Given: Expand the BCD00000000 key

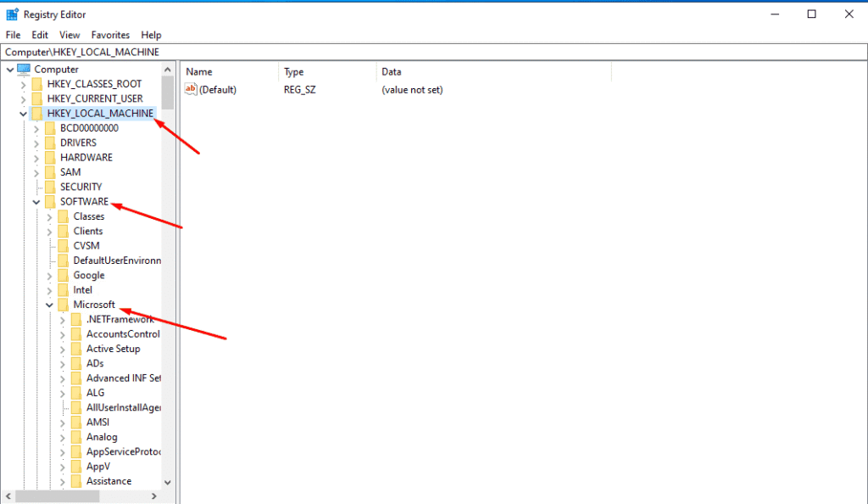Looking at the screenshot, I should pyautogui.click(x=36, y=128).
